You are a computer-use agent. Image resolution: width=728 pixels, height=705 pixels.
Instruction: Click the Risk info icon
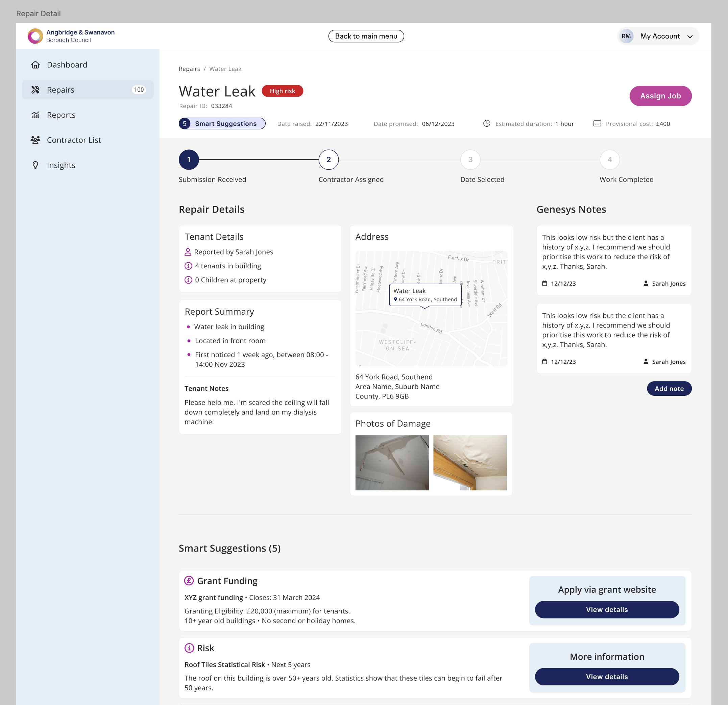click(189, 648)
